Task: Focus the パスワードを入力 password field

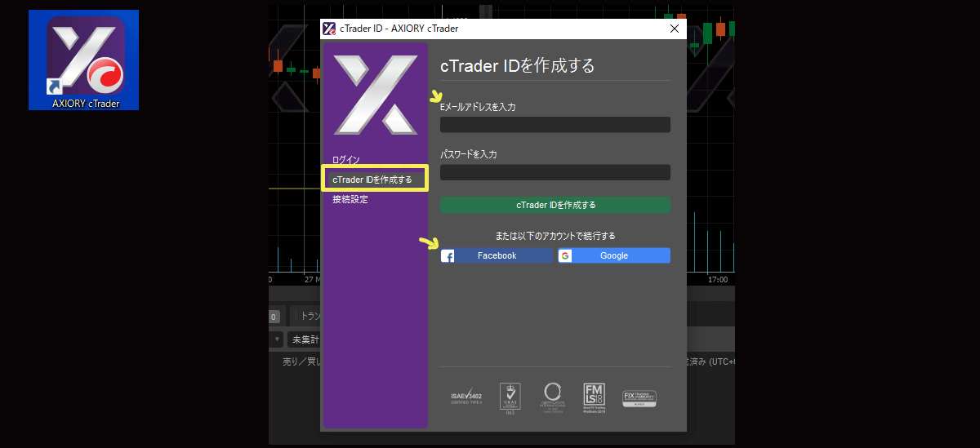Action: [555, 172]
